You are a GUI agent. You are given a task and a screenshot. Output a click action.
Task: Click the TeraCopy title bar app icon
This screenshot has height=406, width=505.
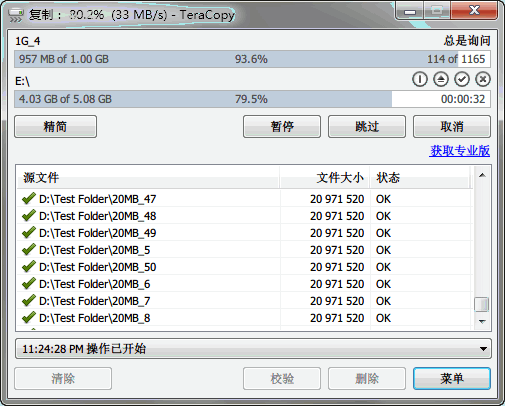click(x=15, y=15)
